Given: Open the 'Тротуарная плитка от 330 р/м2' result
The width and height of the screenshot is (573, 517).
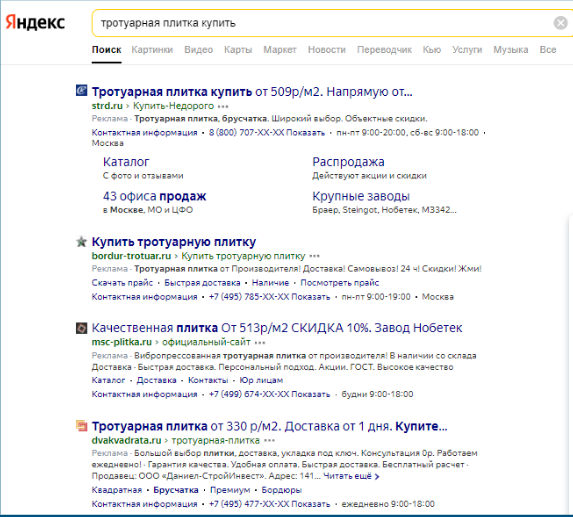Looking at the screenshot, I should coord(269,426).
